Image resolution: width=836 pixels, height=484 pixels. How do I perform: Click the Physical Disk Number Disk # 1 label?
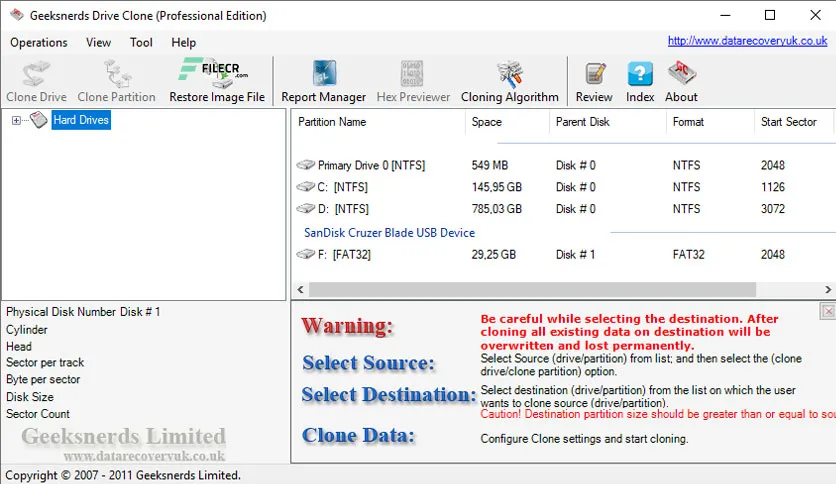click(83, 312)
